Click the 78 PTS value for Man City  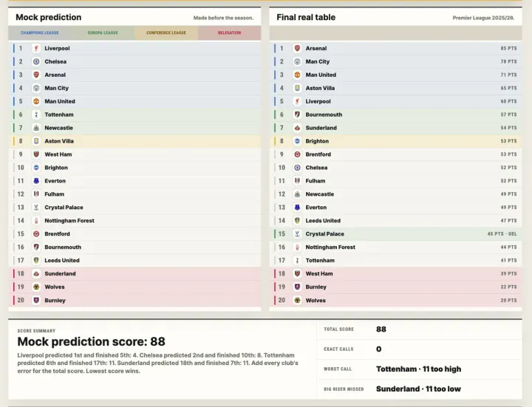[x=508, y=61]
